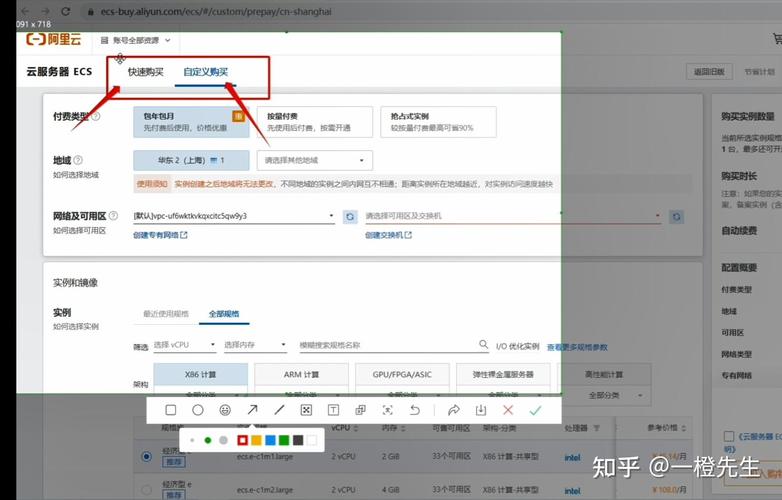Select the 华东 2 (上海) region button
Image resolution: width=782 pixels, height=500 pixels.
[191, 160]
